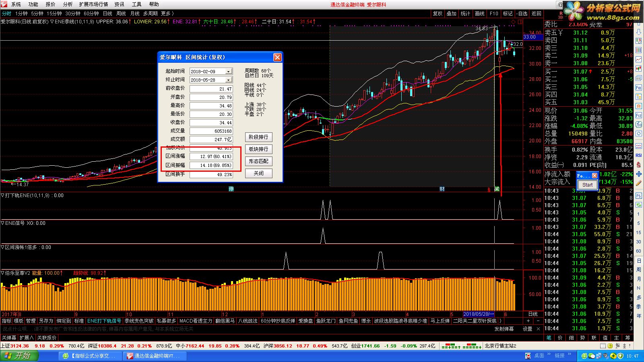Click the 板块排行 button

tap(258, 149)
